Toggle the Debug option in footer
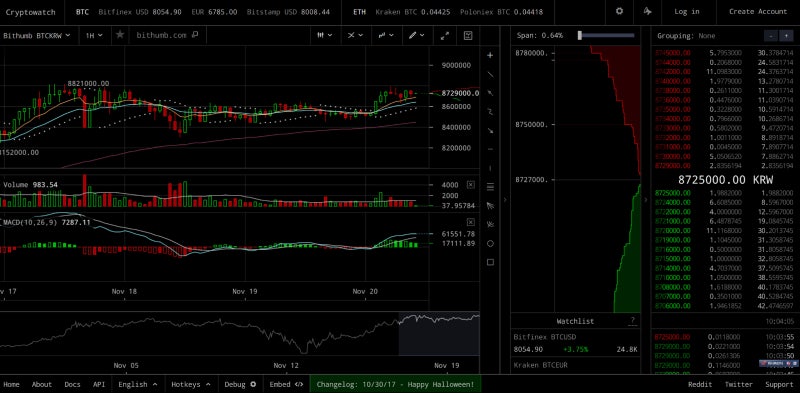Screen dimensions: 800x393 [x=240, y=384]
